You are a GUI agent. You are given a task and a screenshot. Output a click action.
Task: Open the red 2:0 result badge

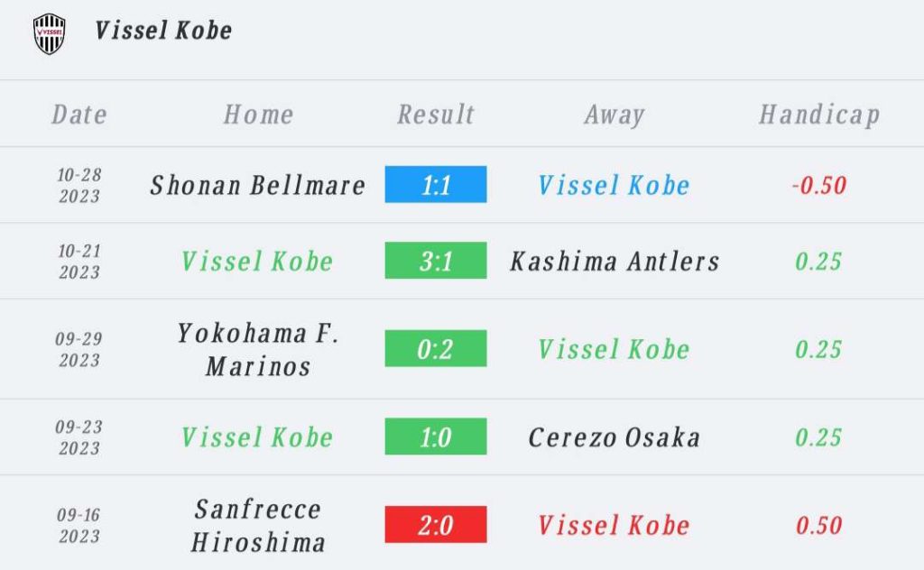click(436, 524)
